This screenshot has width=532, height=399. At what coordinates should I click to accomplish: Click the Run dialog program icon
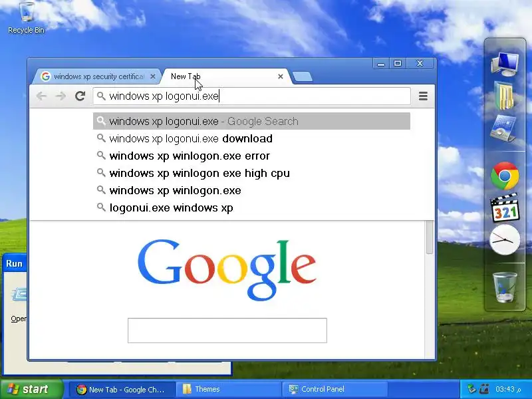[20, 294]
